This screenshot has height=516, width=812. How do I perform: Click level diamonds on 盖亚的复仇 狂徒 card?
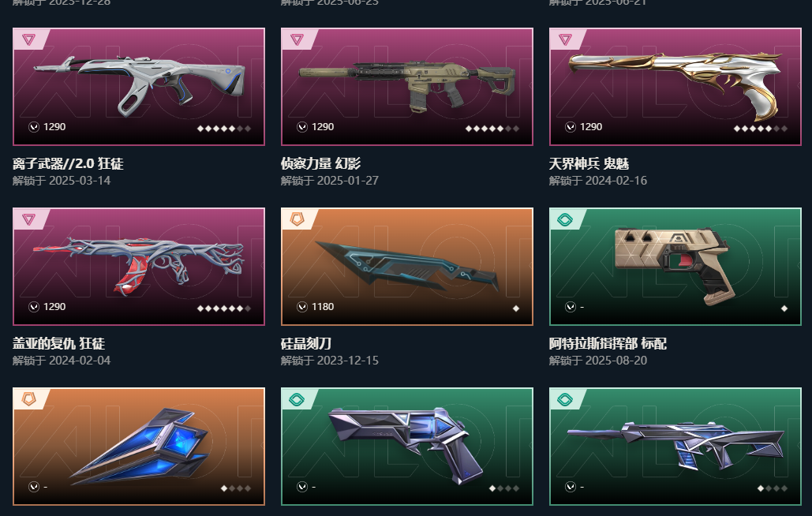[224, 308]
